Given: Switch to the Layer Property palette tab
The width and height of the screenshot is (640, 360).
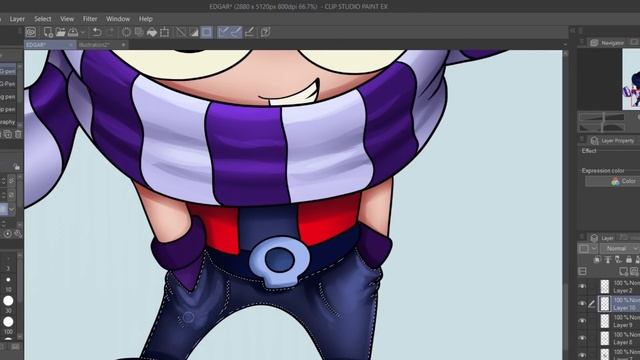Looking at the screenshot, I should point(612,140).
